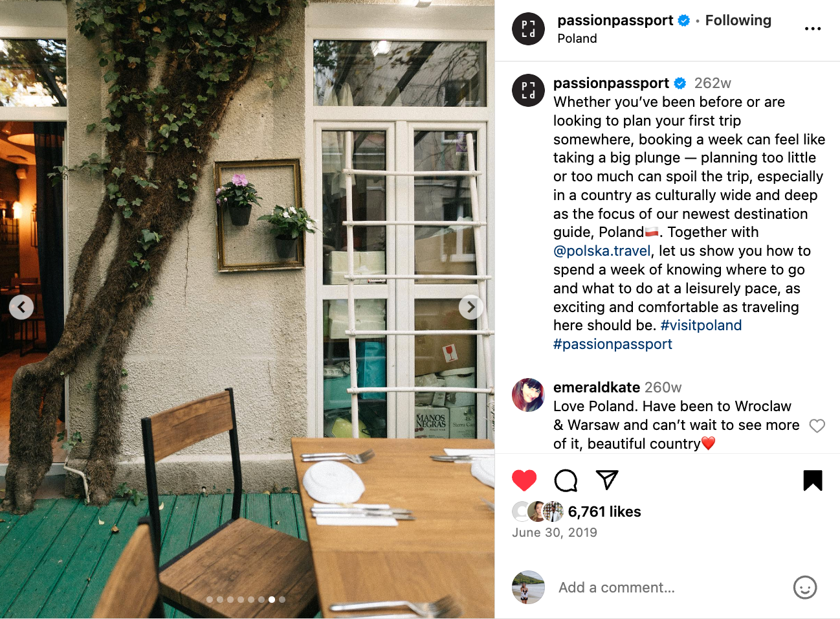Click the passionpassport caption avatar icon
This screenshot has height=619, width=840.
click(x=528, y=90)
